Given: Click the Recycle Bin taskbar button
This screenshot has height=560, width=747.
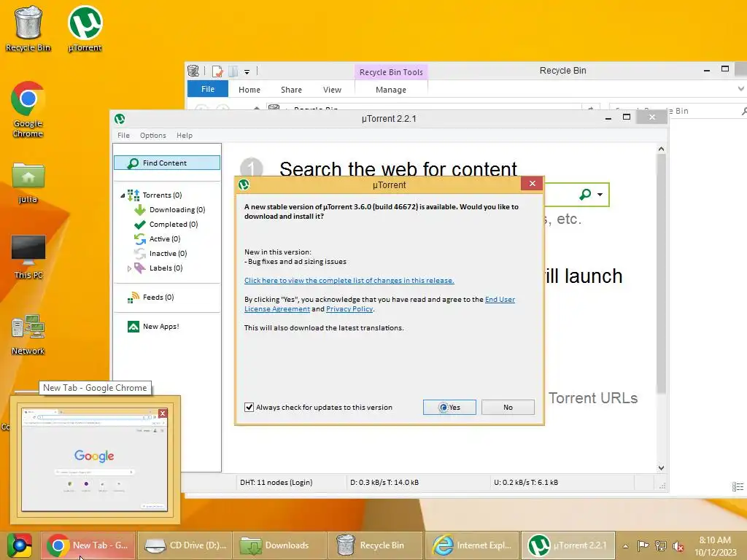Looking at the screenshot, I should point(376,545).
